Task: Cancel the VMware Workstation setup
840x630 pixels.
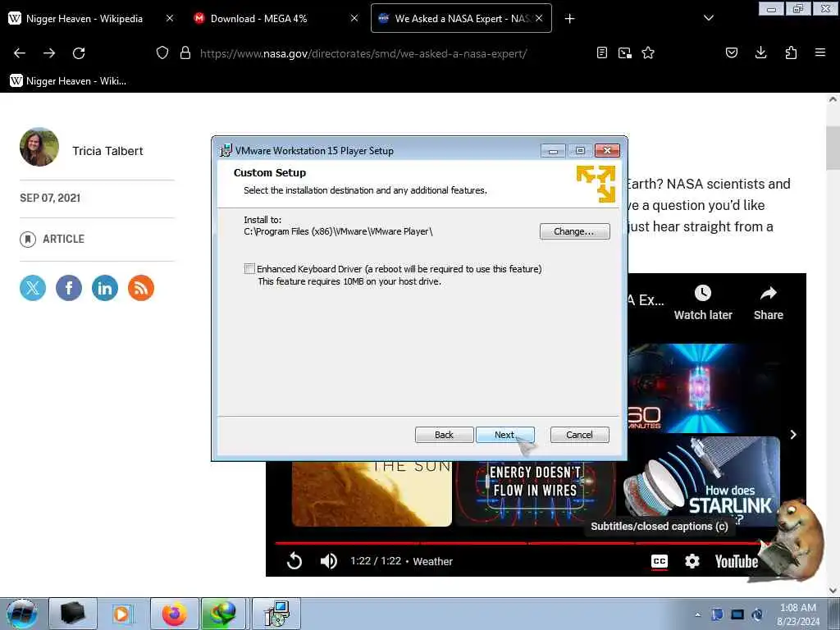Action: (x=580, y=435)
